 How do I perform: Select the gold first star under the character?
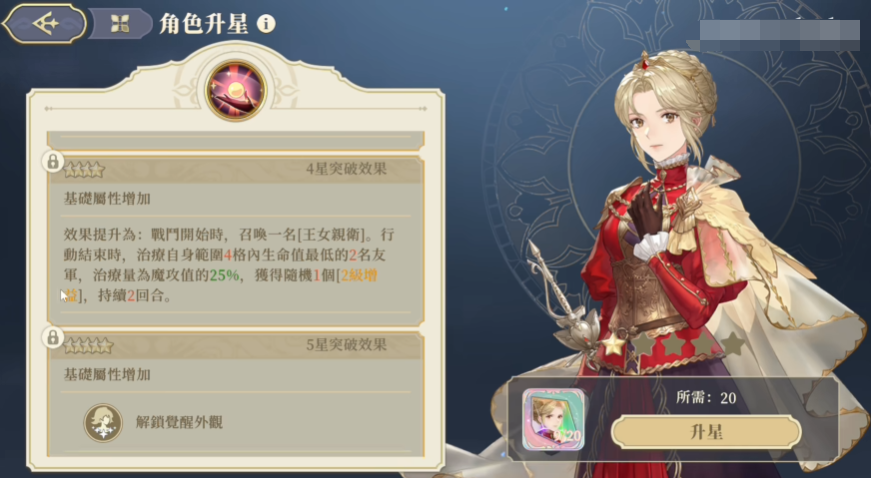pos(614,344)
